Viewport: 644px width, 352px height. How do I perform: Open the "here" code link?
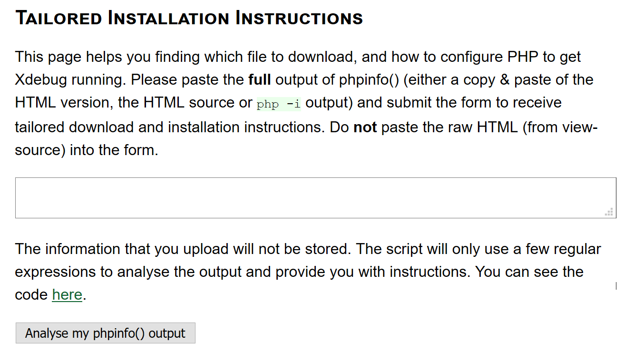tap(67, 295)
